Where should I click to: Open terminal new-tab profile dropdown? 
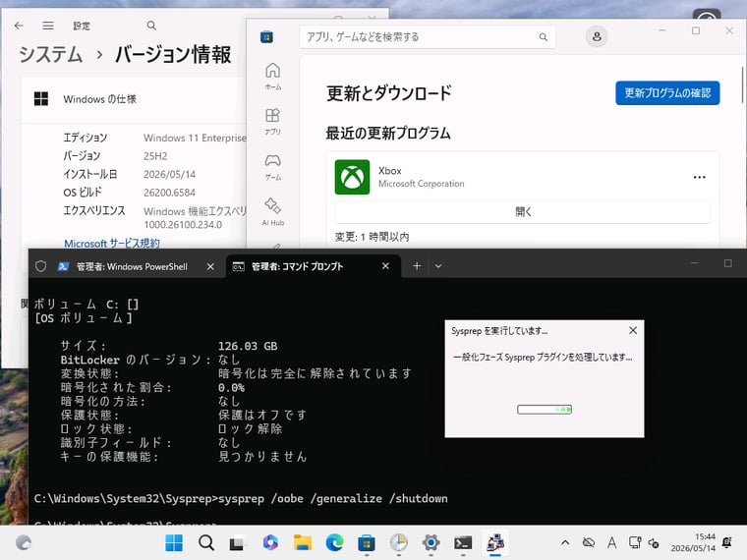[438, 266]
